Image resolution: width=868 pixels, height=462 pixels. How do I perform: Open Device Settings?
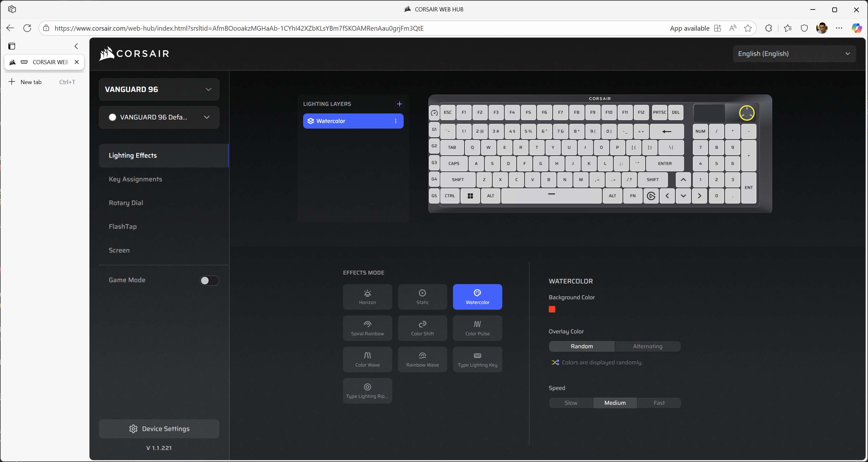(x=159, y=428)
